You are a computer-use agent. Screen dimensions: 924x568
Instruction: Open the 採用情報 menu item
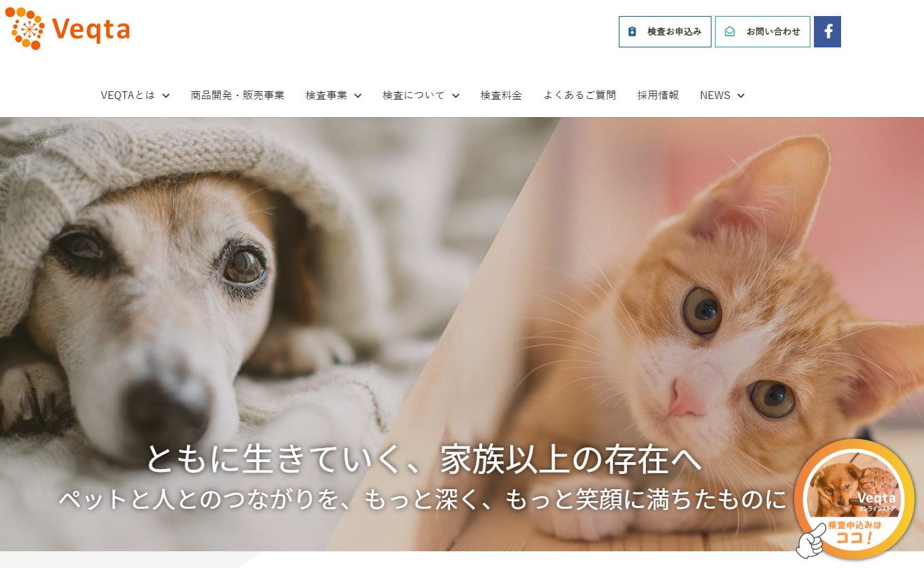(x=658, y=95)
